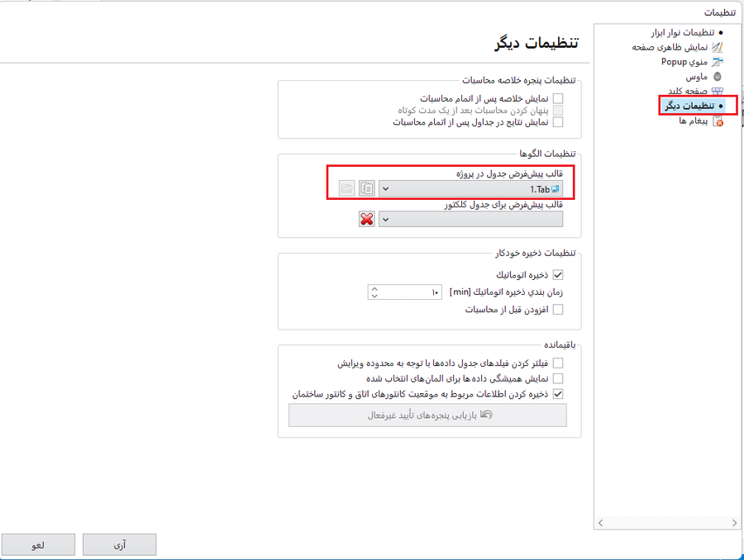Enable فیلتر کردن فیلدهای جدول داده‌ها checkbox

point(558,363)
